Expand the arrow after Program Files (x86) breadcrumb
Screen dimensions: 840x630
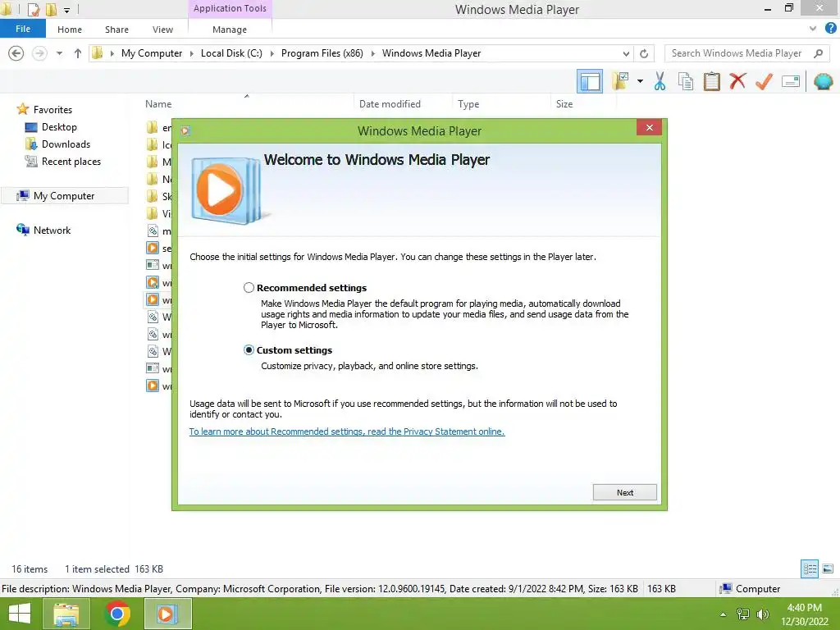373,53
